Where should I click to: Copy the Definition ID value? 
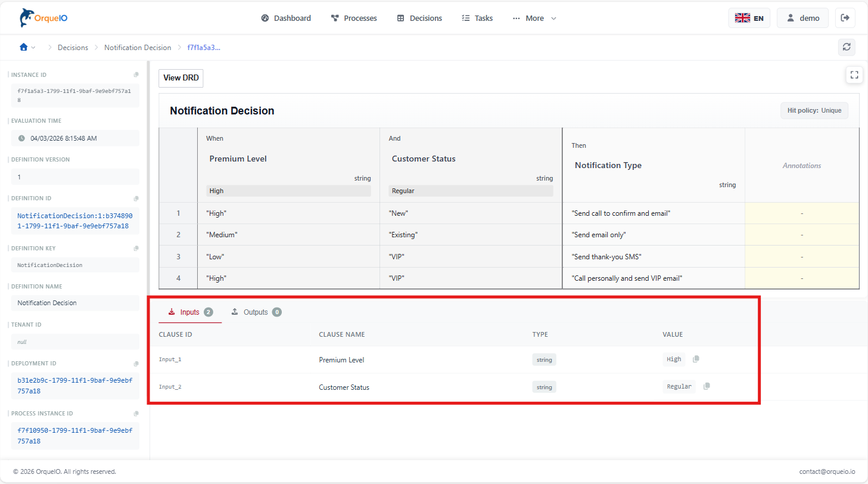click(136, 198)
